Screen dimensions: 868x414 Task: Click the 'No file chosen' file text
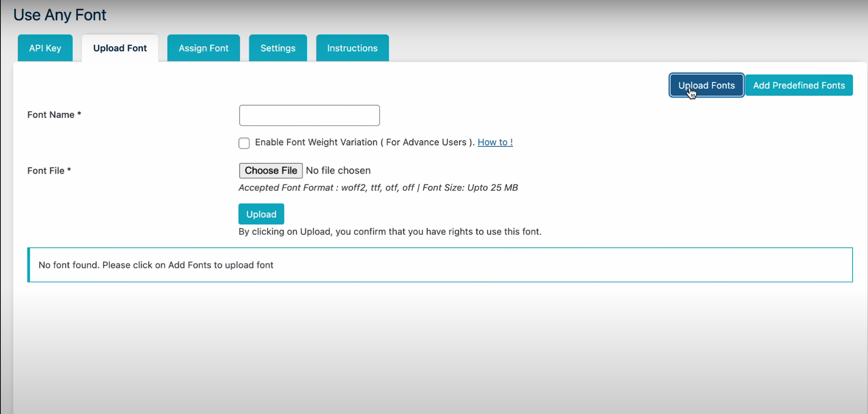[x=338, y=170]
